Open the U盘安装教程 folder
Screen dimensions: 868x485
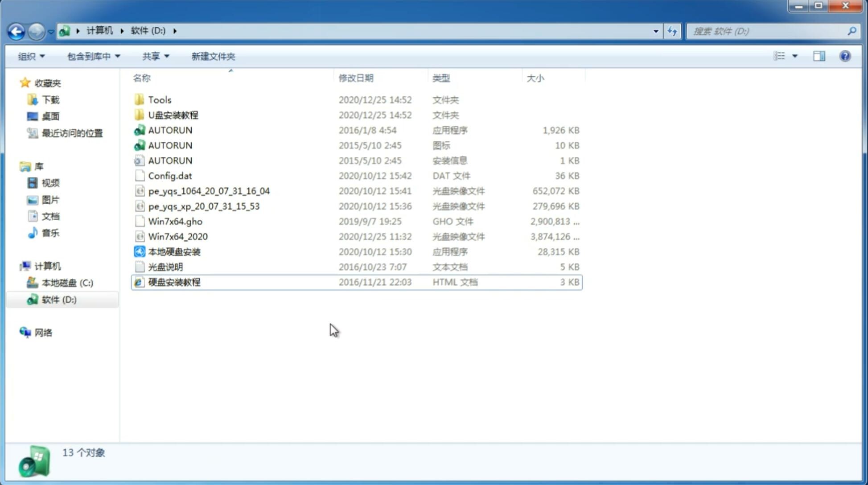tap(173, 115)
